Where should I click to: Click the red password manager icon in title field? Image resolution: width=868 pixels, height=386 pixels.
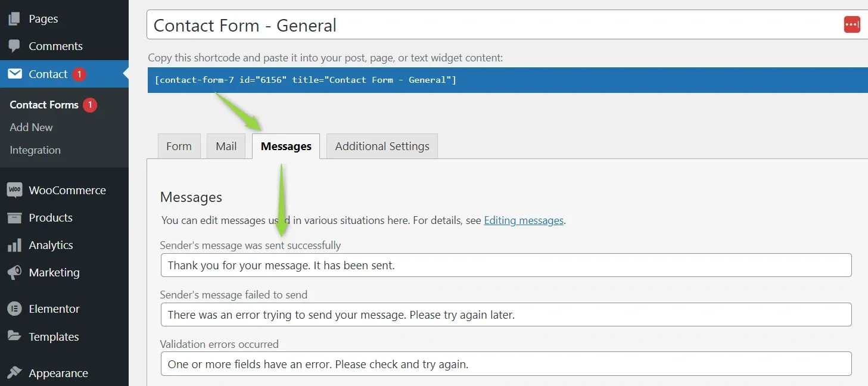pos(852,24)
